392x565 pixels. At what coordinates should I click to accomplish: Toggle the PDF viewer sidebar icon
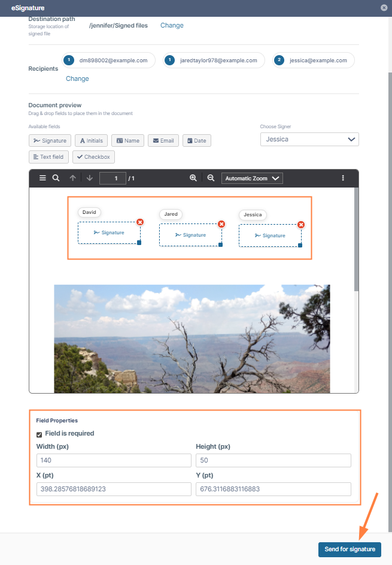click(x=42, y=178)
